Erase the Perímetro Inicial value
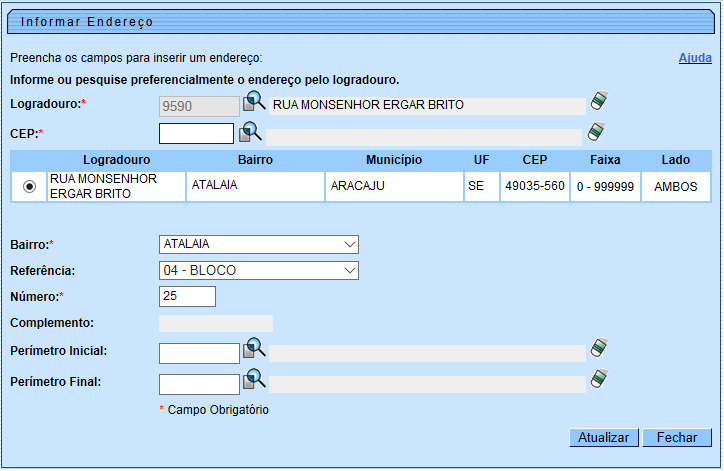Viewport: 724px width, 471px height. (x=598, y=349)
